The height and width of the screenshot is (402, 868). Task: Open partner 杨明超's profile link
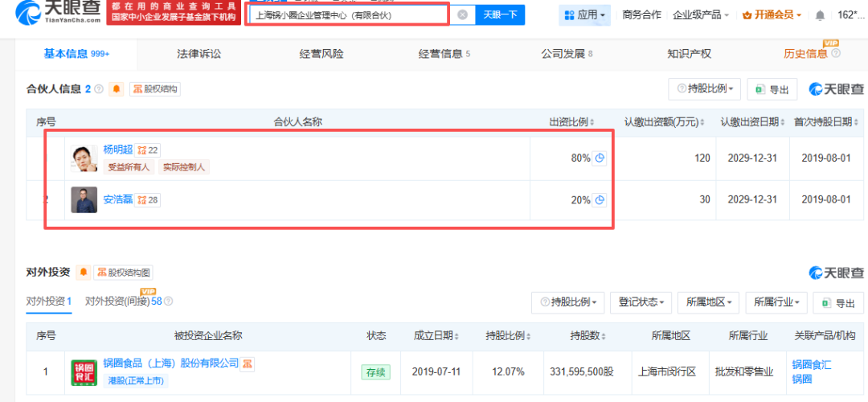118,150
